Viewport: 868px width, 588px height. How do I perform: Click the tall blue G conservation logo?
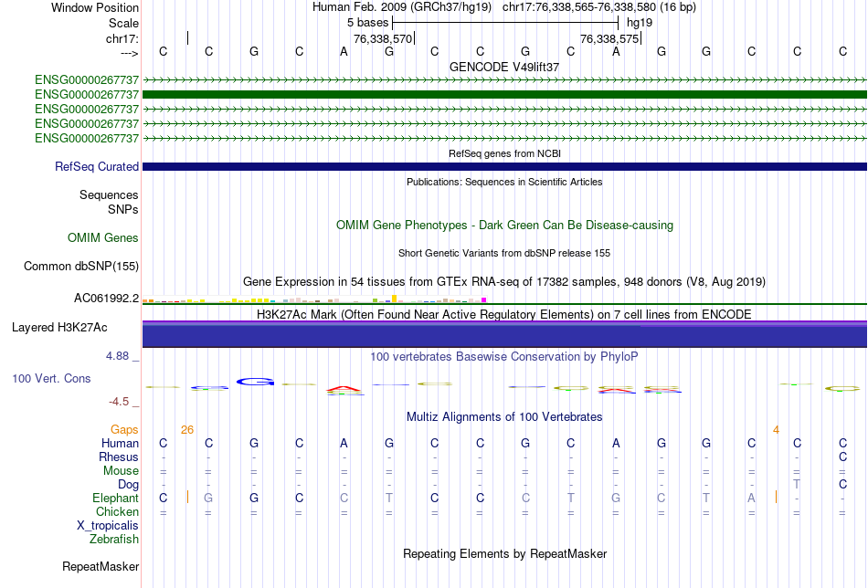(255, 382)
